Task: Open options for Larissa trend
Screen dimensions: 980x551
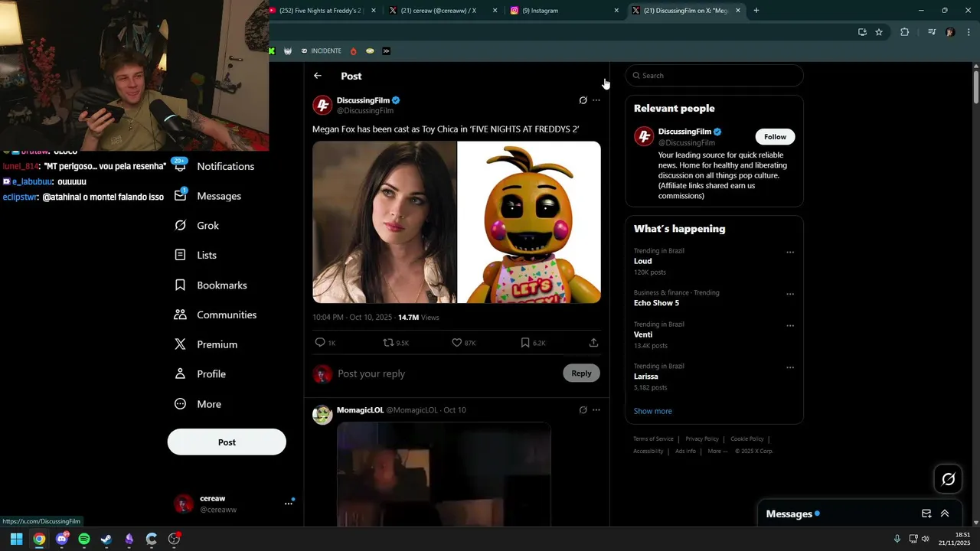Action: pos(790,367)
